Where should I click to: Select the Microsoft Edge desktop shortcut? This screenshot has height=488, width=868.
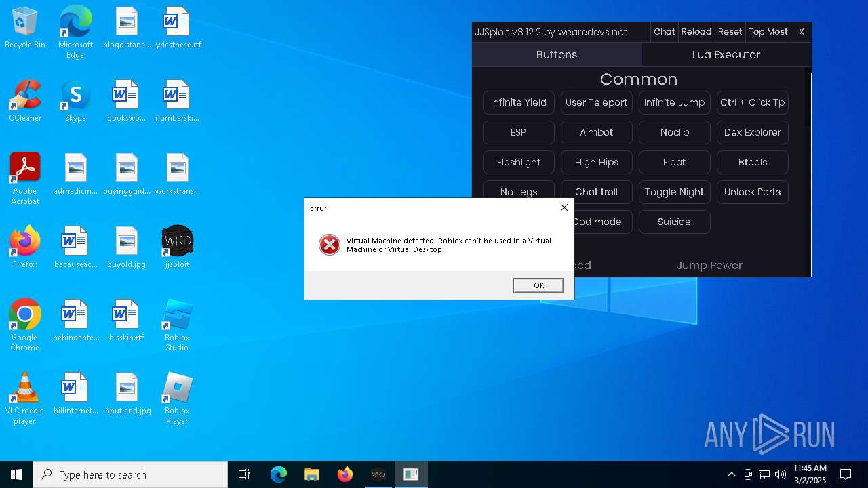(x=75, y=33)
